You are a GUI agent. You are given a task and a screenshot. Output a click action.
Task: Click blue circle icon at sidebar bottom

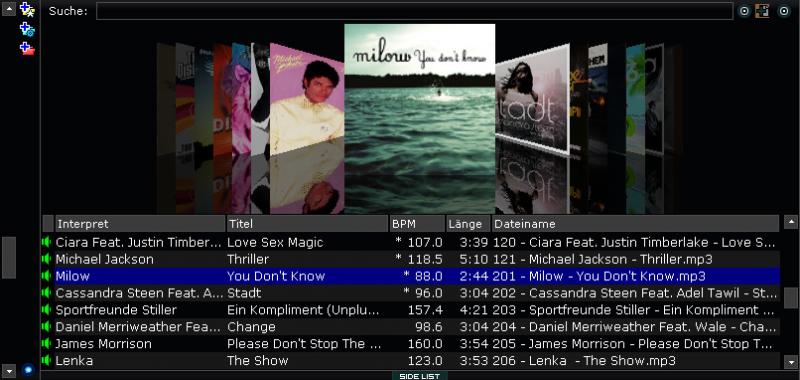pos(28,370)
